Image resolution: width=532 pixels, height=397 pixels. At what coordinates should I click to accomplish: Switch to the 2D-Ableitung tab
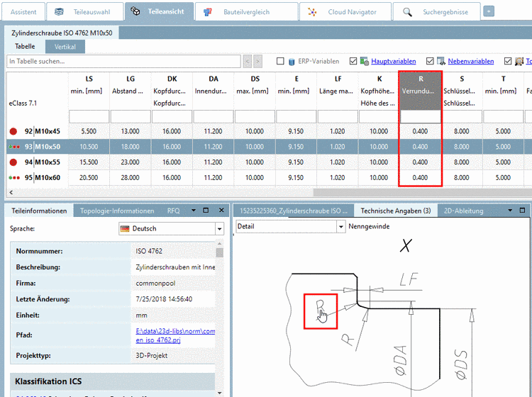point(463,211)
